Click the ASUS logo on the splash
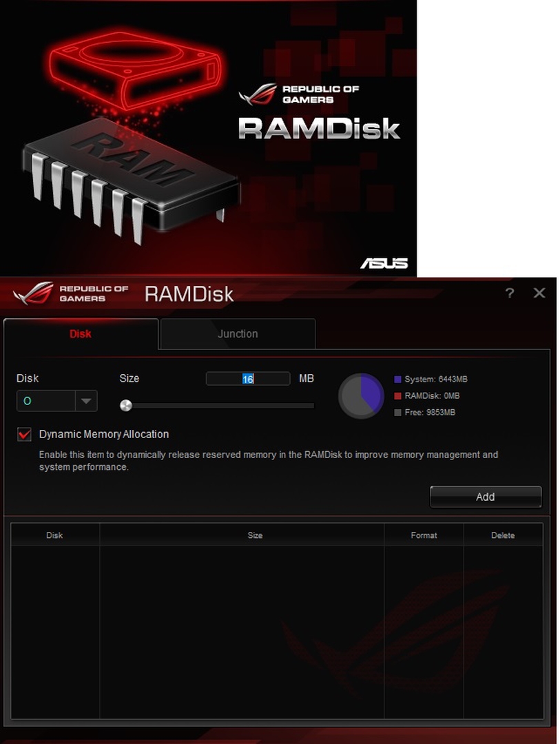Screen dimensions: 560x744 (384, 263)
